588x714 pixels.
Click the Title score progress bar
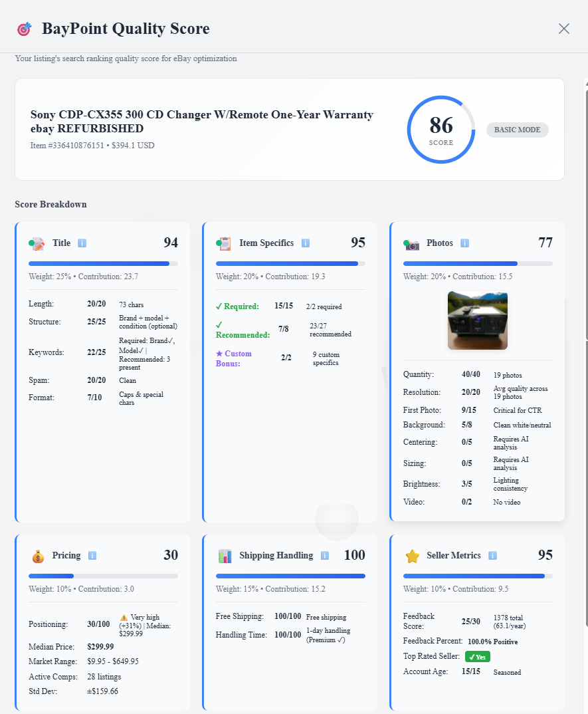[102, 263]
